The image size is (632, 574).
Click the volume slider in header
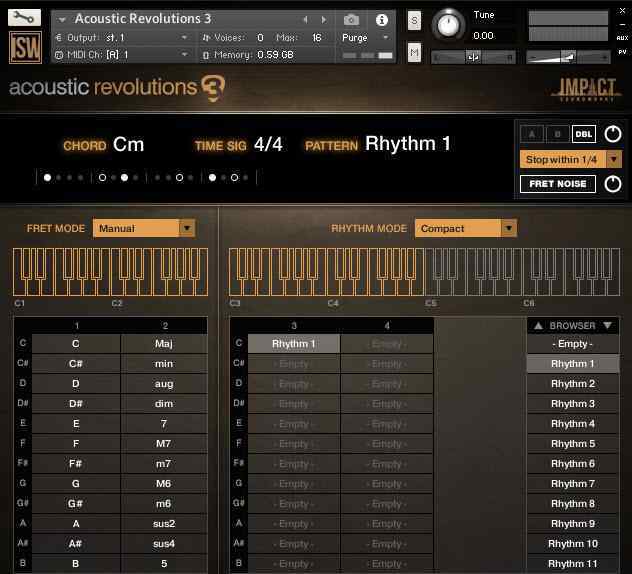pyautogui.click(x=568, y=57)
